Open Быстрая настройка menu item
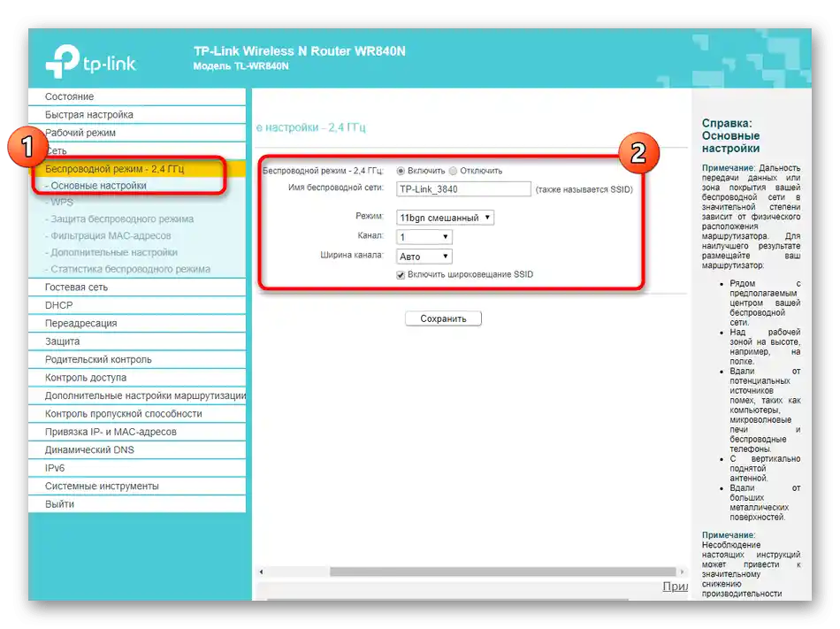Image resolution: width=840 pixels, height=629 pixels. [x=137, y=115]
